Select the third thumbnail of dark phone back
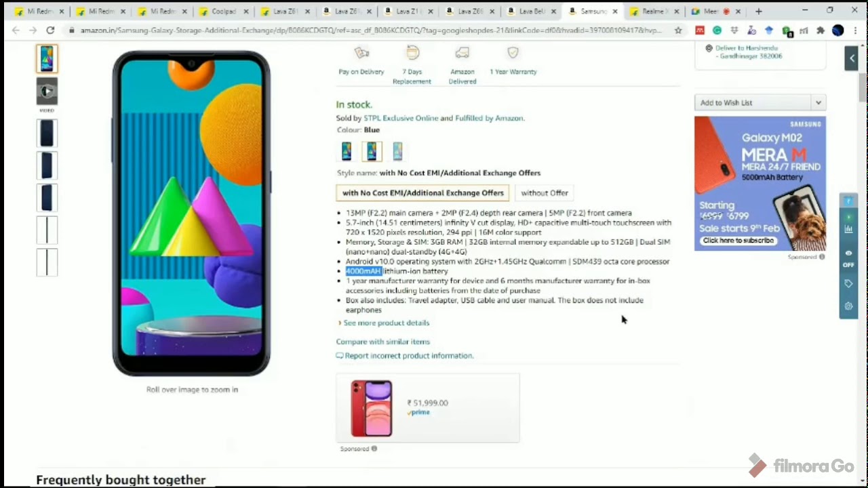868x488 pixels. tap(47, 134)
